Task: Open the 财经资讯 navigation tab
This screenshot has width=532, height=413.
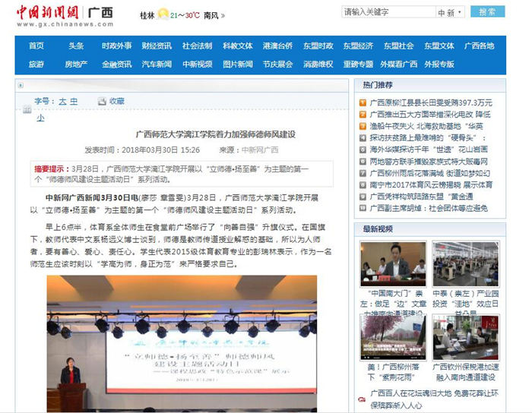Action: (x=156, y=46)
